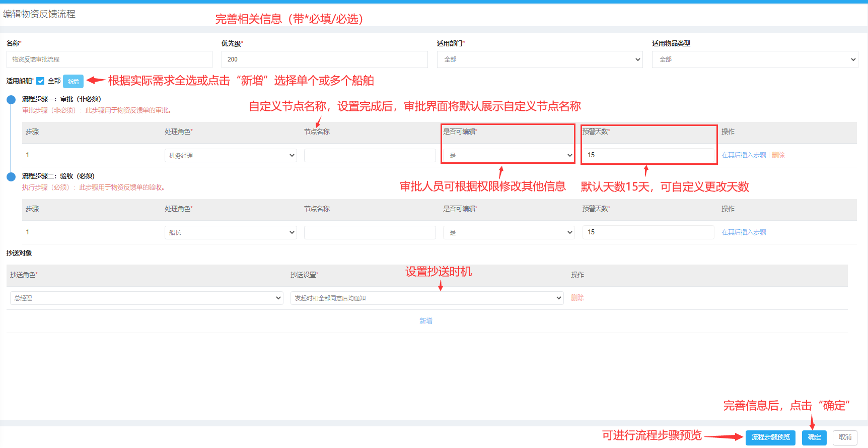Open the 适用物品类型 dropdown
Image resolution: width=868 pixels, height=448 pixels.
click(x=755, y=59)
